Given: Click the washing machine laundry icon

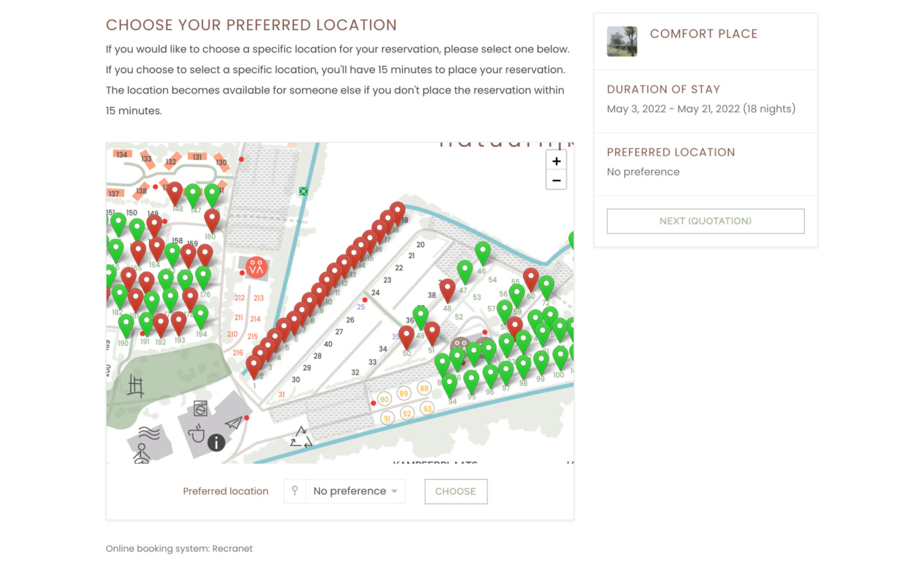Looking at the screenshot, I should pyautogui.click(x=201, y=409).
